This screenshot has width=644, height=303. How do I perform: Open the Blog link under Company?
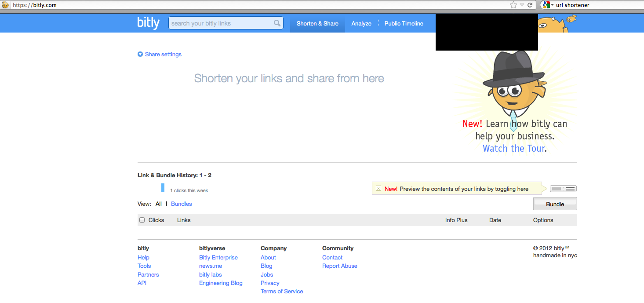click(x=266, y=266)
